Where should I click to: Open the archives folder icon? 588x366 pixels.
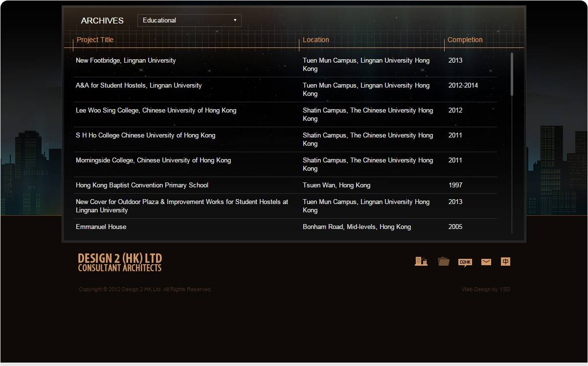tap(443, 261)
